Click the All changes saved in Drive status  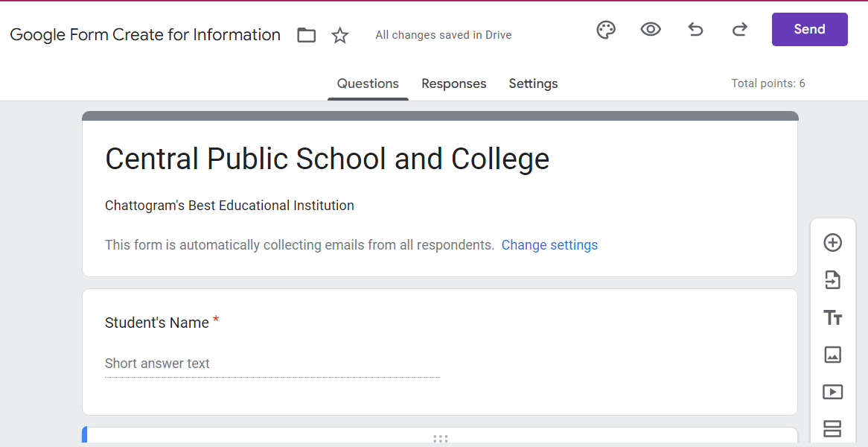[x=444, y=35]
